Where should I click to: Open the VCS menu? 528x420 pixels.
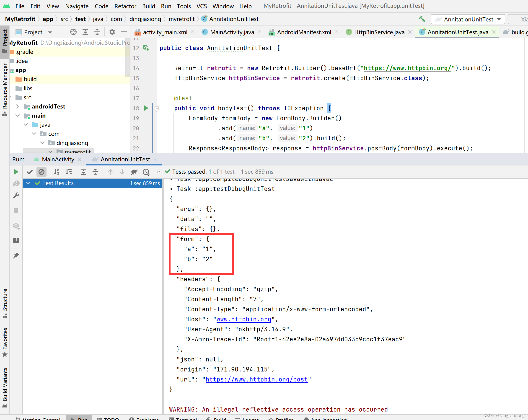pyautogui.click(x=202, y=6)
